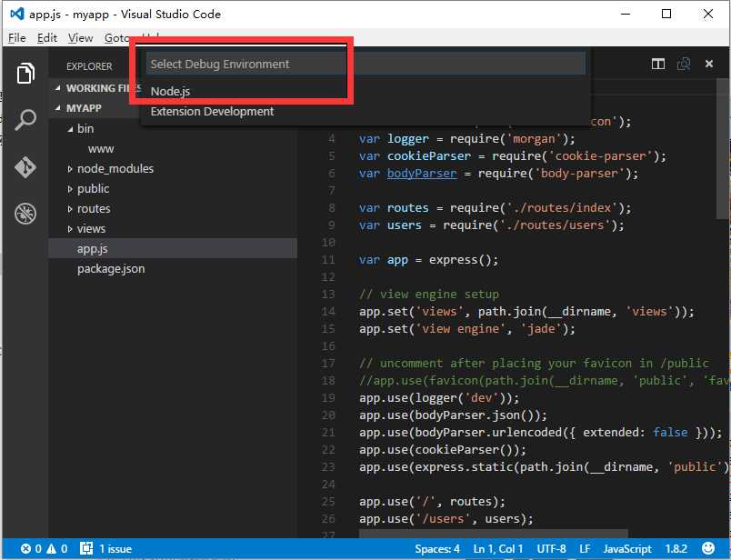
Task: Click the bodyParser underlined variable
Action: [x=422, y=174]
